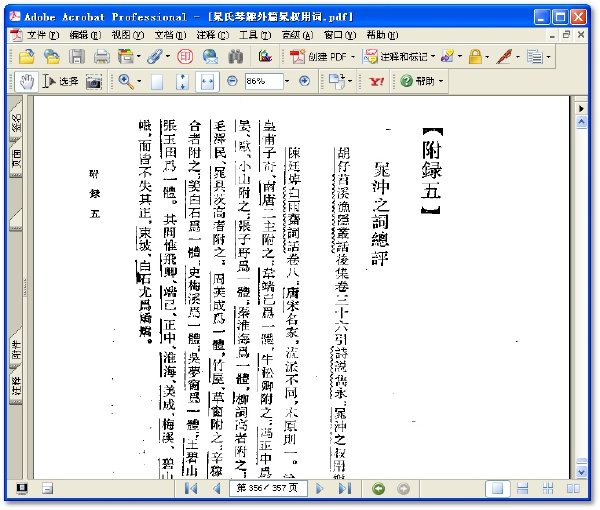
Task: Open the 文档 menu
Action: coord(170,35)
